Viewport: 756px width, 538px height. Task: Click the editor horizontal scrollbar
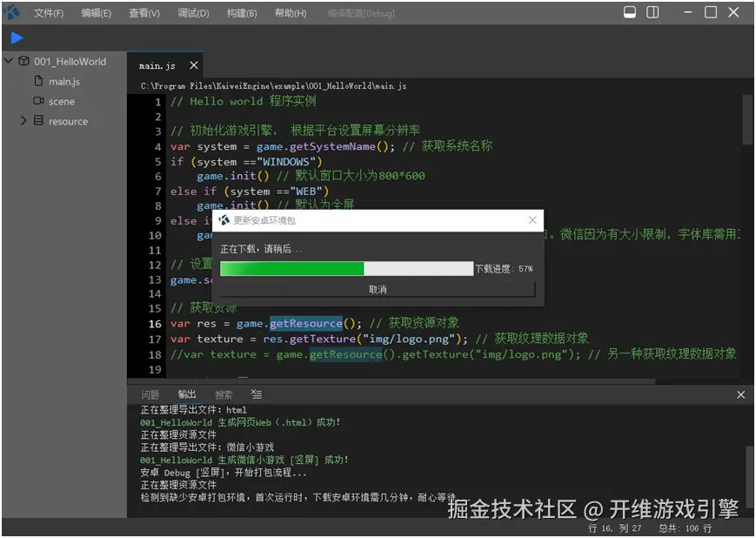[391, 381]
